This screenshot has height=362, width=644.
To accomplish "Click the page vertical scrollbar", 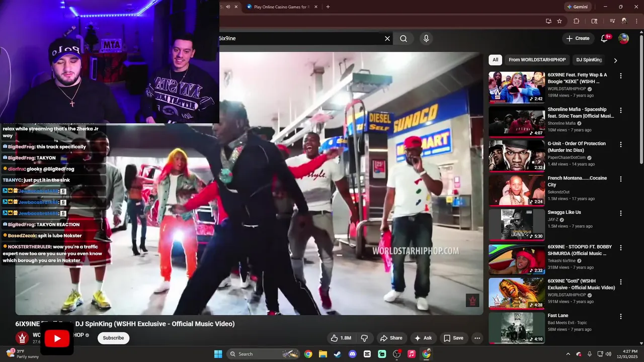I will coord(641,98).
